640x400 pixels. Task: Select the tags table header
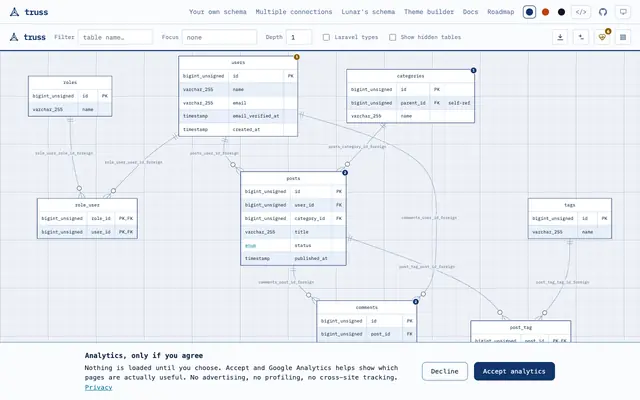[570, 205]
